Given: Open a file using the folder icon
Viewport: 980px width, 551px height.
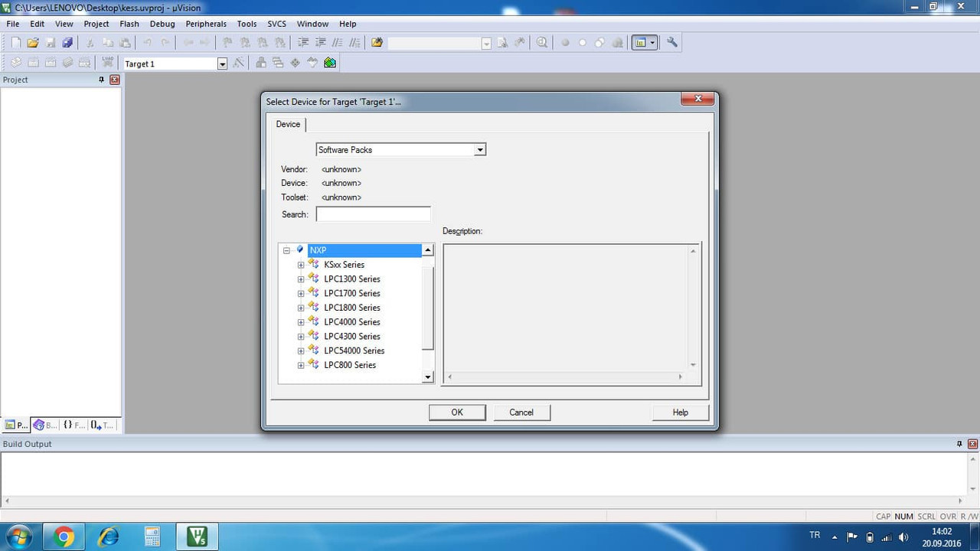Looking at the screenshot, I should [33, 43].
